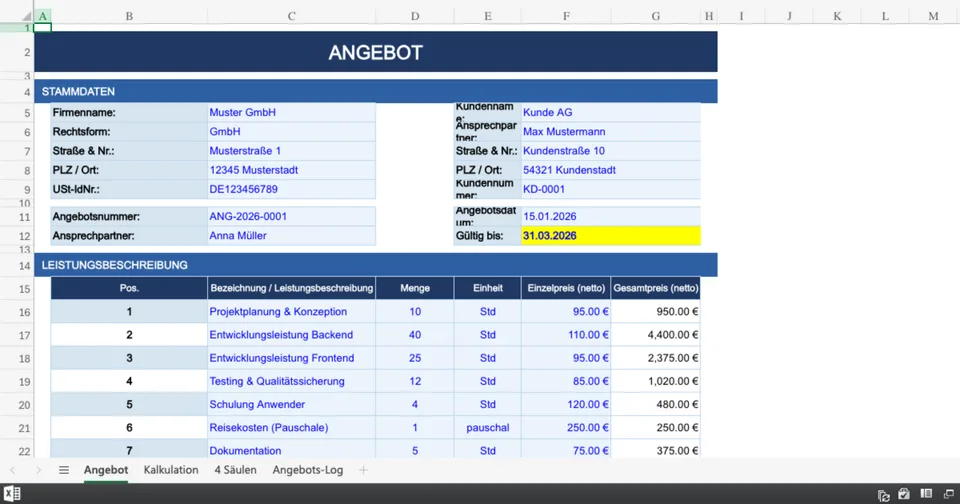This screenshot has height=504, width=960.
Task: Select the Entwicklungsleistung Frontend cell
Action: click(x=291, y=358)
